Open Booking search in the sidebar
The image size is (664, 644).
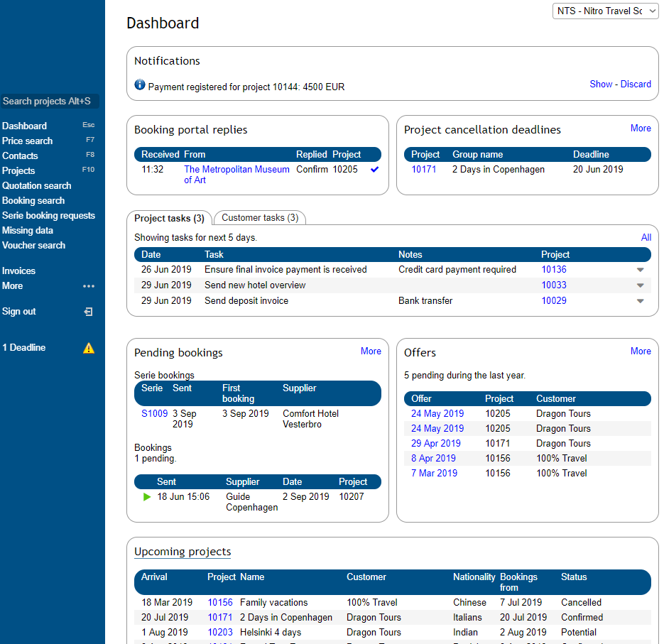(33, 200)
